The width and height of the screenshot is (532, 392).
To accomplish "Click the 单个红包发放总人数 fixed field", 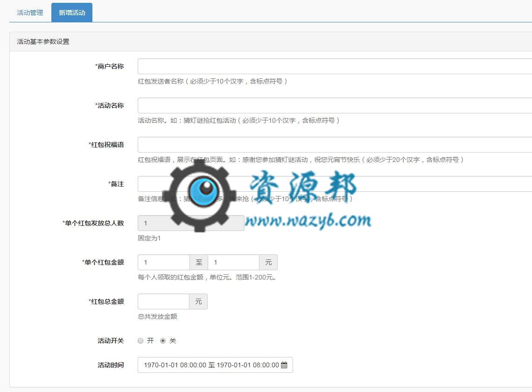I will point(191,223).
